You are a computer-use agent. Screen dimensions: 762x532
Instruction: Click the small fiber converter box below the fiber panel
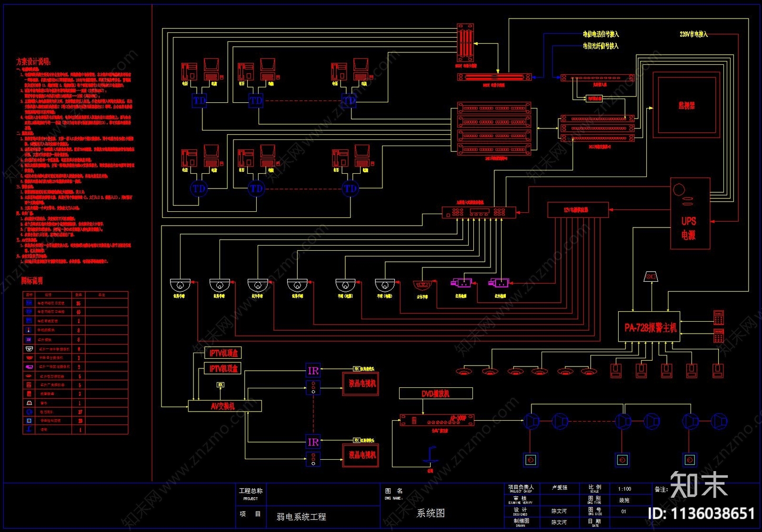click(594, 99)
